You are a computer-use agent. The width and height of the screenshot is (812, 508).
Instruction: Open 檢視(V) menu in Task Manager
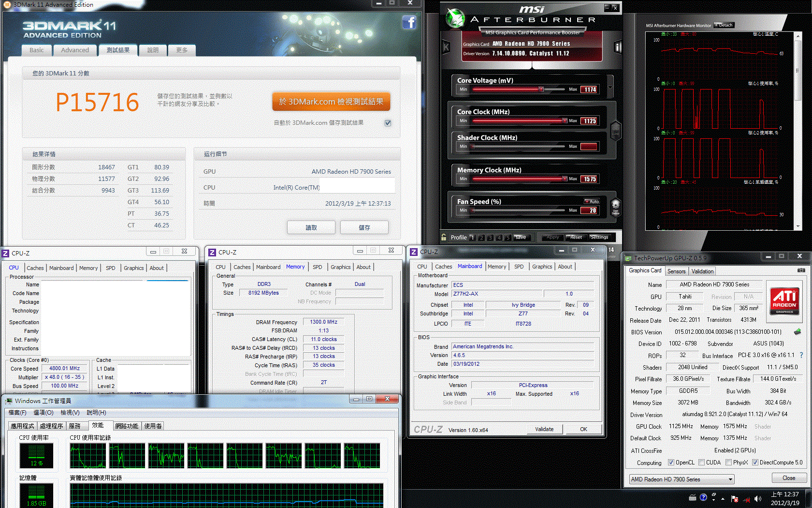tap(70, 413)
